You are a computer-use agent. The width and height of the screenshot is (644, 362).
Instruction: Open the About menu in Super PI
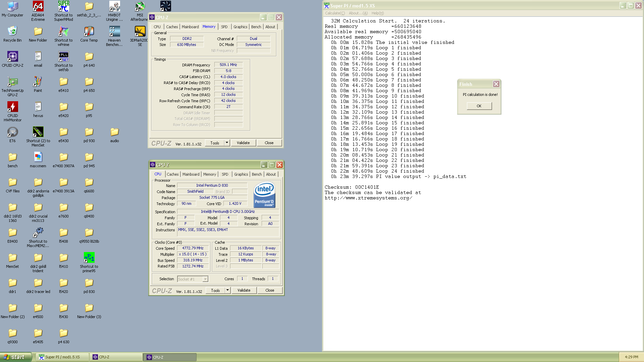[x=358, y=13]
